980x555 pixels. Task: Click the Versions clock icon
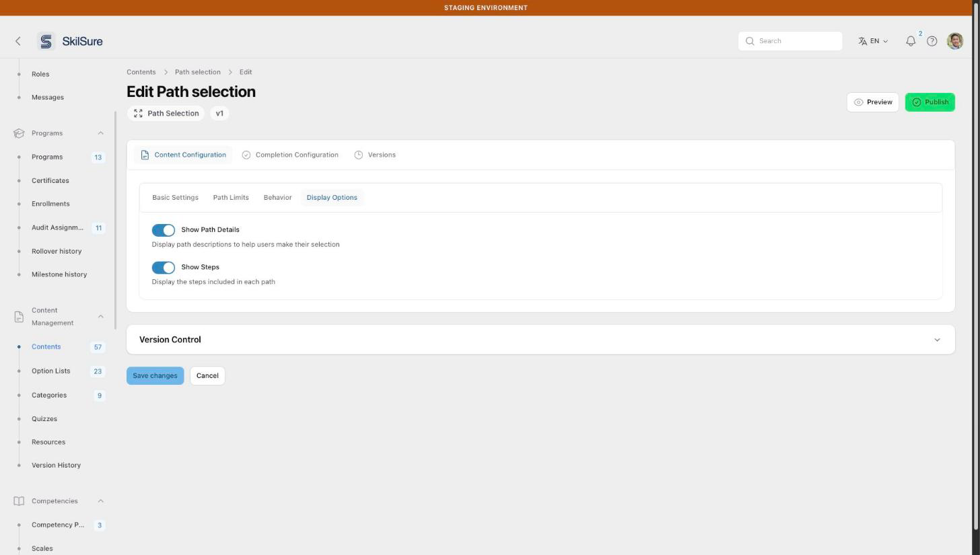[x=359, y=155]
